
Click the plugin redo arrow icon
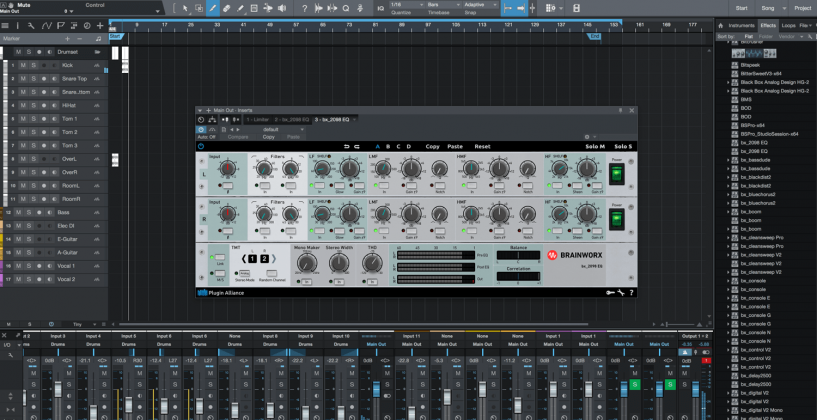coord(357,146)
